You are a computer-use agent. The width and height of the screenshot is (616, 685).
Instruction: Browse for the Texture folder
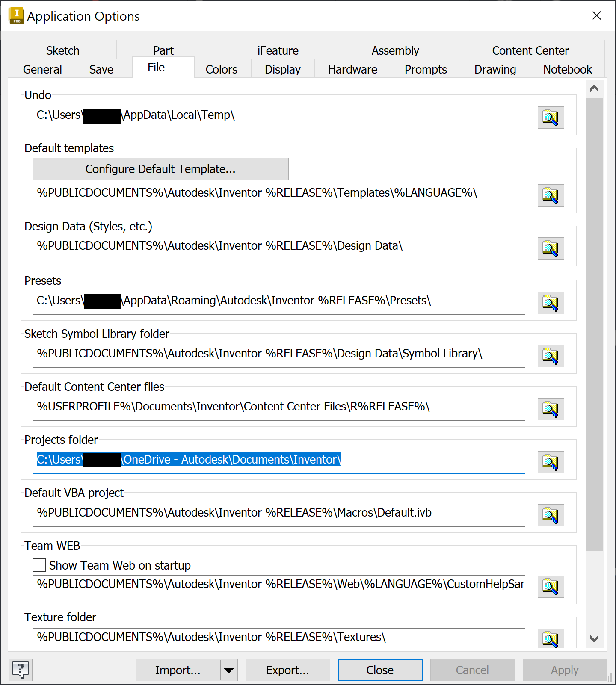(x=551, y=638)
